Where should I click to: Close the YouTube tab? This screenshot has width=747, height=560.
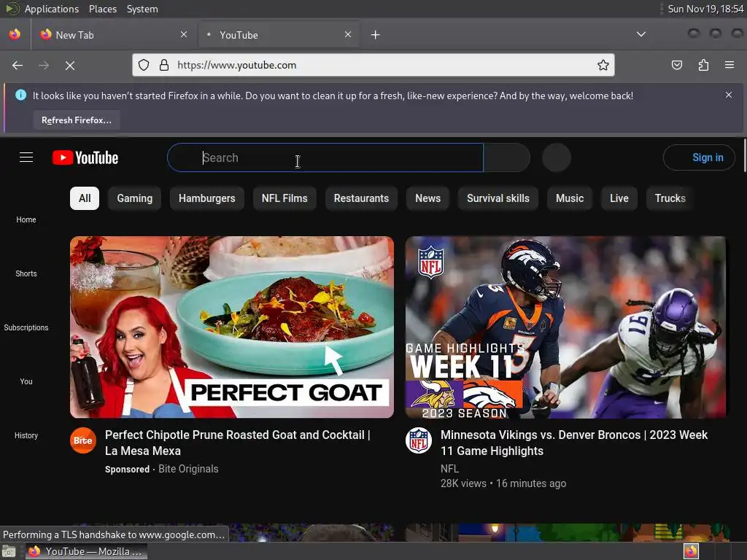coord(348,34)
